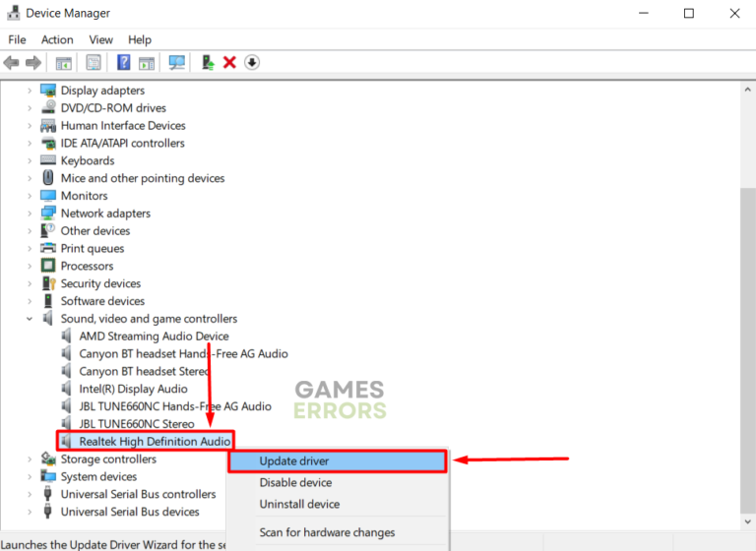Select Uninstall device in context menu

pyautogui.click(x=299, y=504)
